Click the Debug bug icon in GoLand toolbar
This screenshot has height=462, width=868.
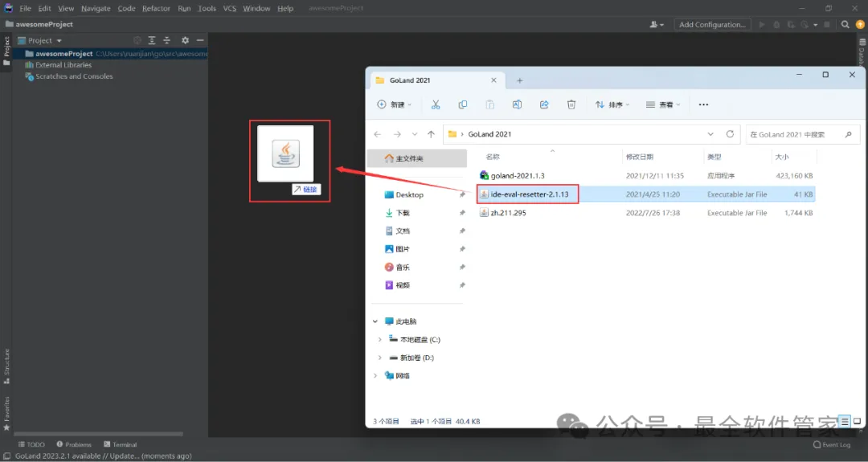pos(776,24)
